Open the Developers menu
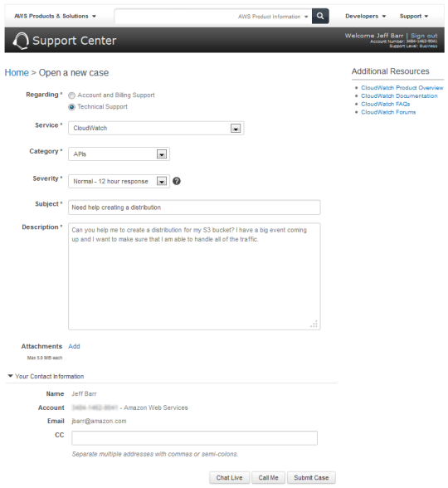448x488 pixels. tap(365, 16)
